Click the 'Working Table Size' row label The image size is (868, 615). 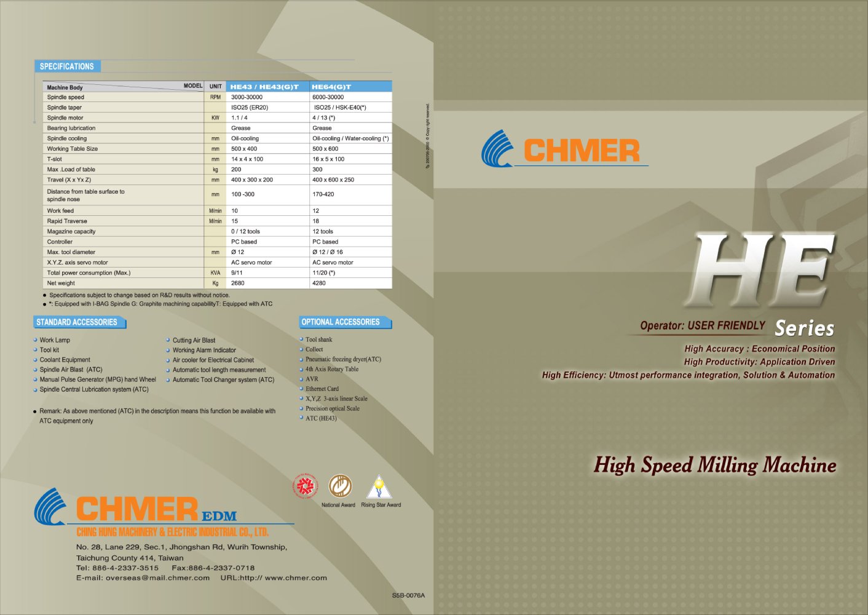[x=73, y=149]
